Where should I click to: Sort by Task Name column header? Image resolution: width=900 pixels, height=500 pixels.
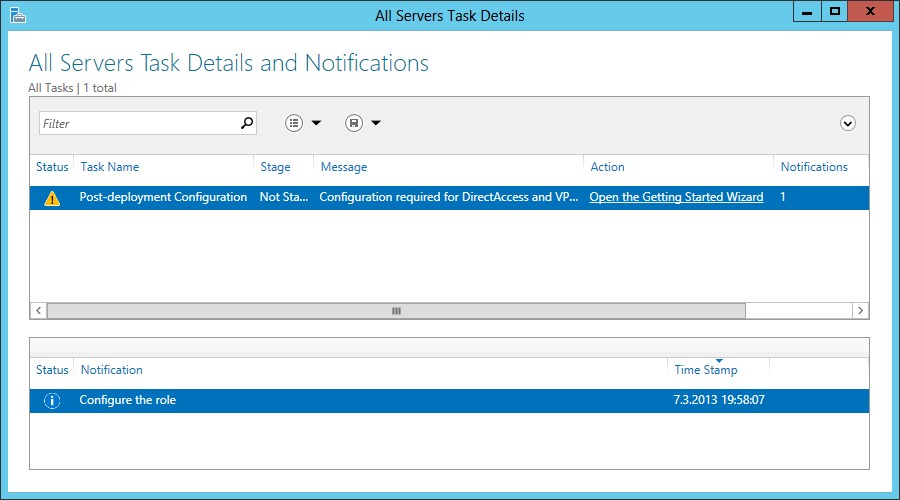pyautogui.click(x=110, y=167)
